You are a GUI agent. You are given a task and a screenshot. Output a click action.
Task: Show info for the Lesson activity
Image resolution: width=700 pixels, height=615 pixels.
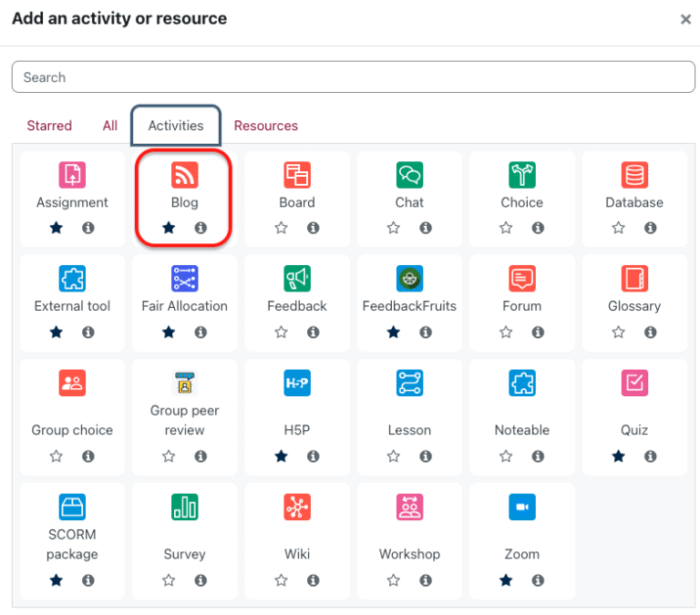(426, 456)
